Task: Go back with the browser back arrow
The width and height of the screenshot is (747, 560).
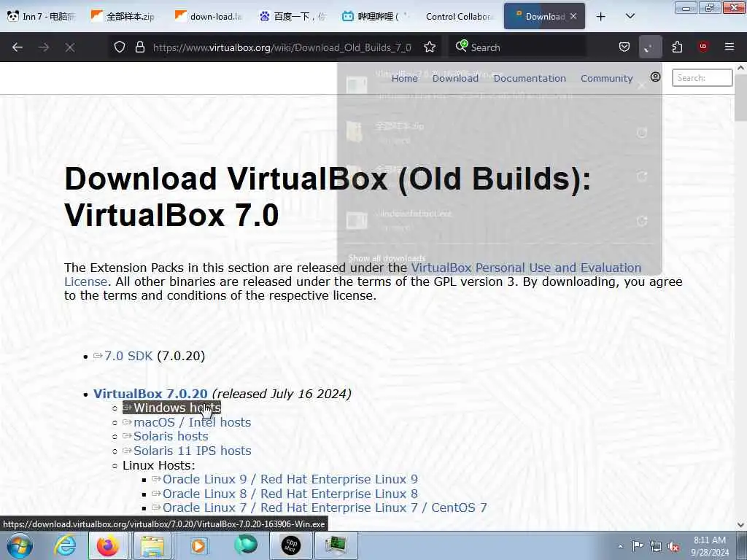Action: click(18, 47)
